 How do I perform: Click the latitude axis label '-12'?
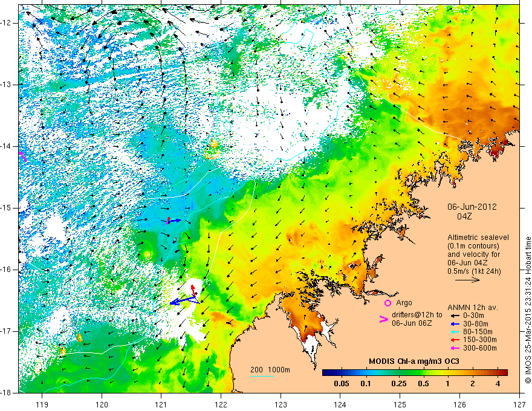point(6,23)
